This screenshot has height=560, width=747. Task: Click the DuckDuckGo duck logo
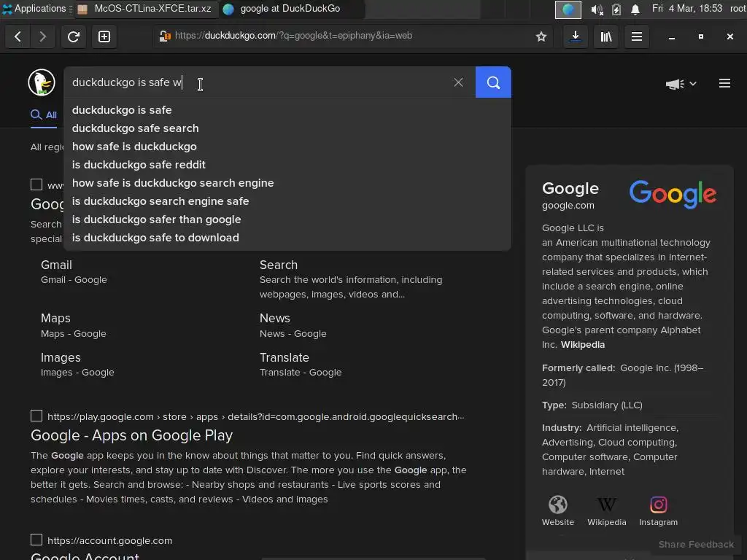[42, 82]
